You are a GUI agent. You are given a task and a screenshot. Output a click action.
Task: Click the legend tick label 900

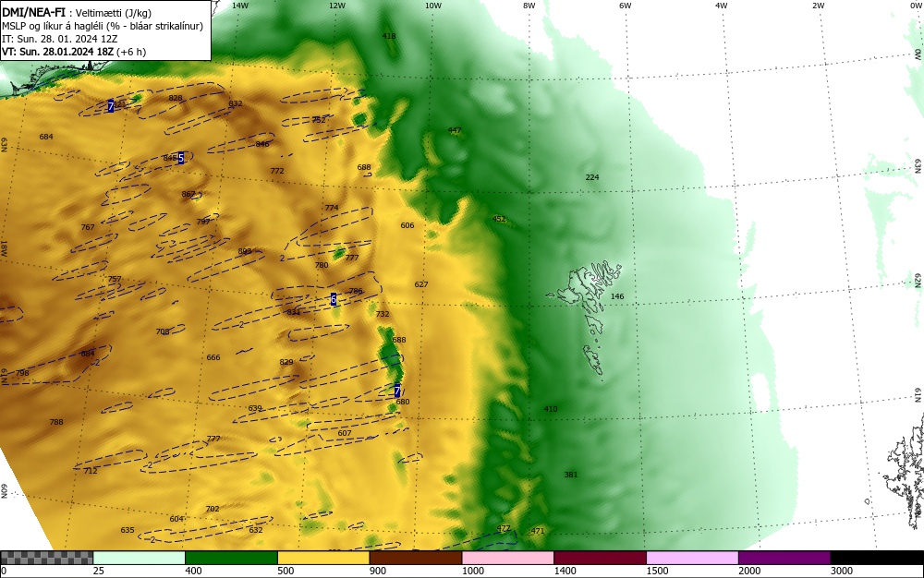[x=378, y=571]
